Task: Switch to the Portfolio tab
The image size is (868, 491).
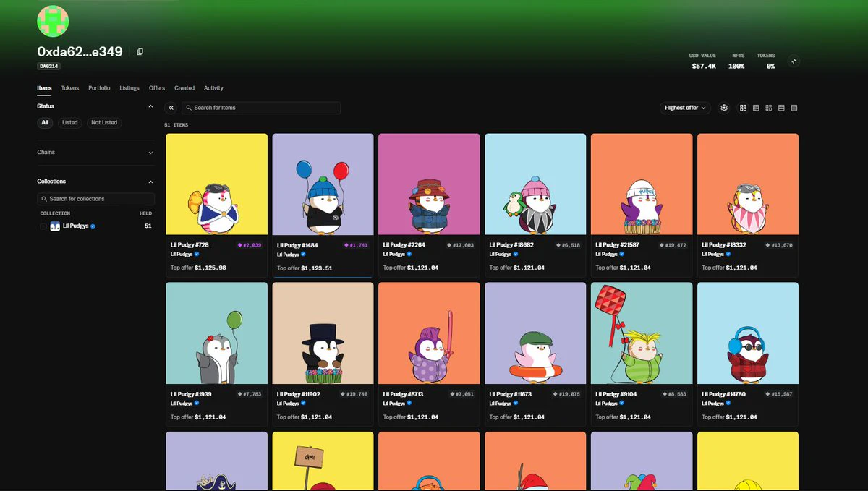Action: click(99, 88)
